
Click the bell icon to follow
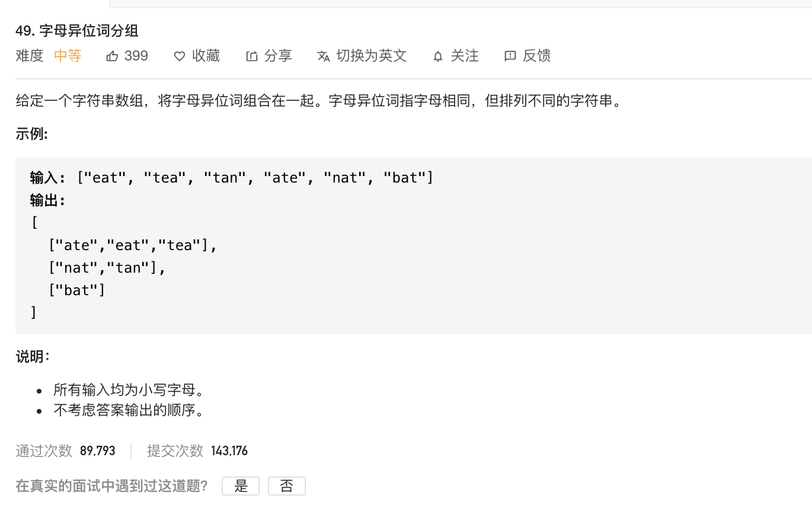point(438,56)
